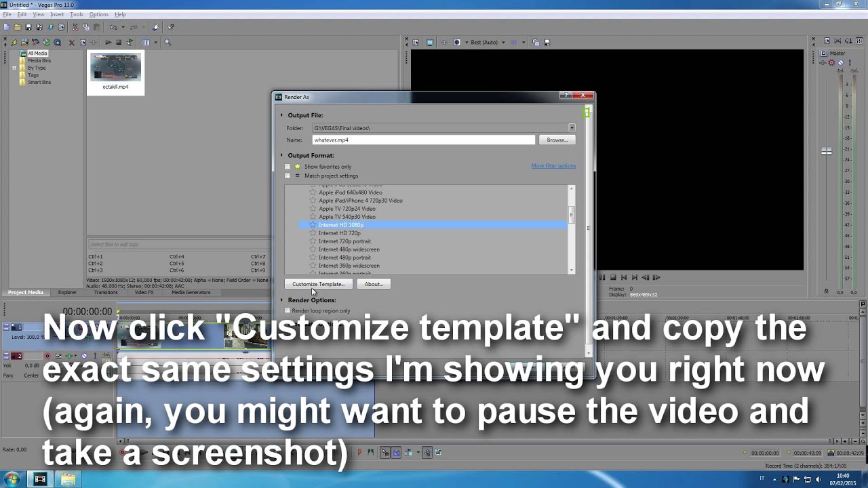Select the octakill.mp4 media thumbnail
This screenshot has width=868, height=488.
tap(115, 71)
